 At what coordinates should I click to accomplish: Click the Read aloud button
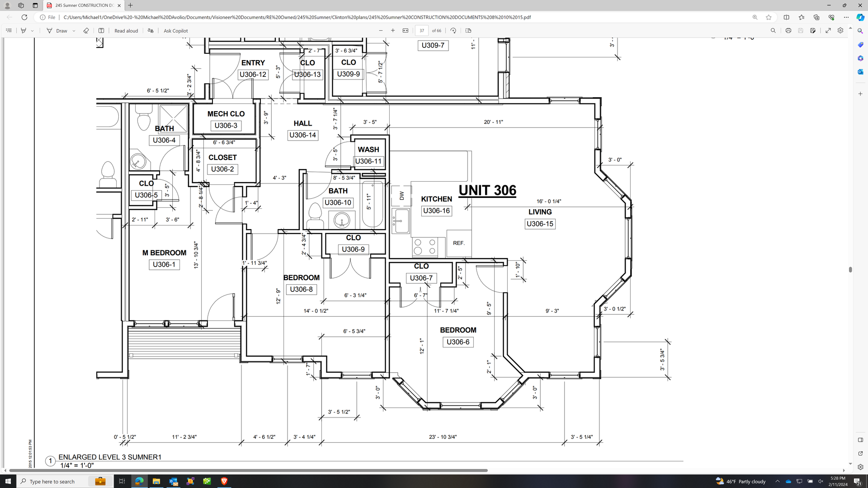[126, 31]
